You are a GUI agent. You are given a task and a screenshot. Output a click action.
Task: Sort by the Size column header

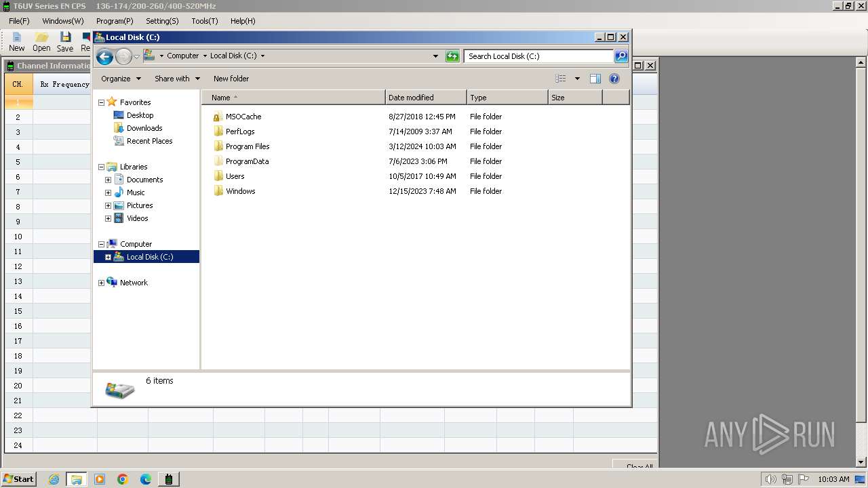[x=575, y=98]
